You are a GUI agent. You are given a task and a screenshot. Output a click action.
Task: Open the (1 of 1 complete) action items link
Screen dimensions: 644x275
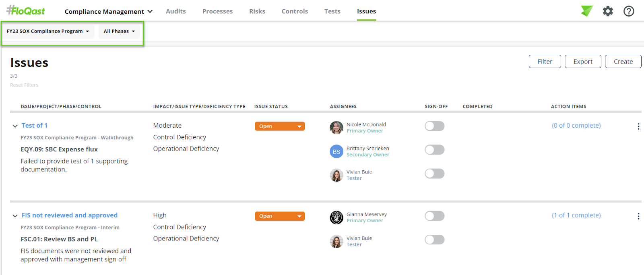(576, 215)
